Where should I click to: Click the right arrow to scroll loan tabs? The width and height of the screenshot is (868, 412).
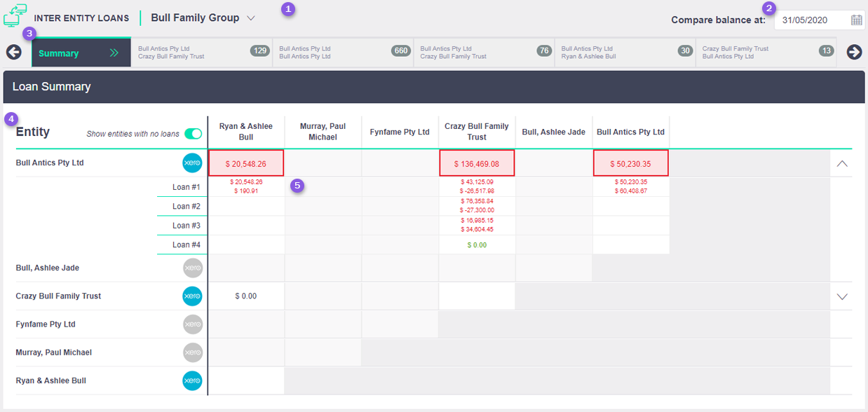(854, 52)
